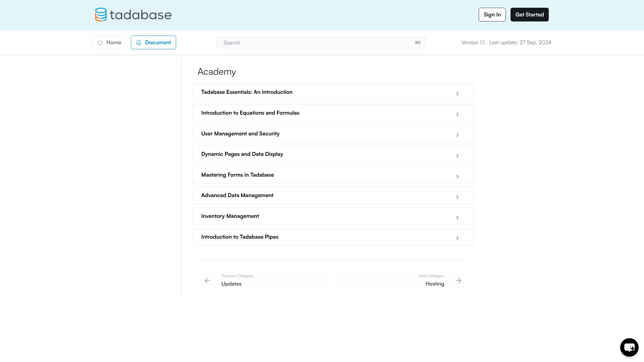Viewport: 644px width, 362px height.
Task: Expand chevron for Dynamic Pages and Data Display
Action: pyautogui.click(x=457, y=156)
